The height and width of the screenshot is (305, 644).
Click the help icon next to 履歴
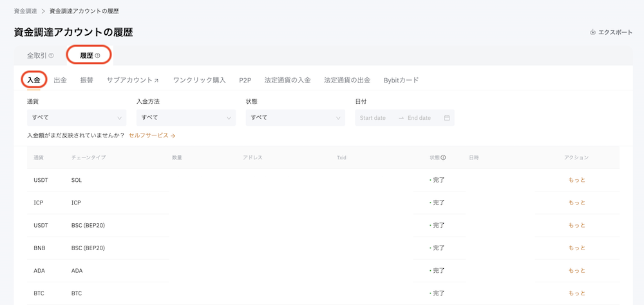coord(97,55)
